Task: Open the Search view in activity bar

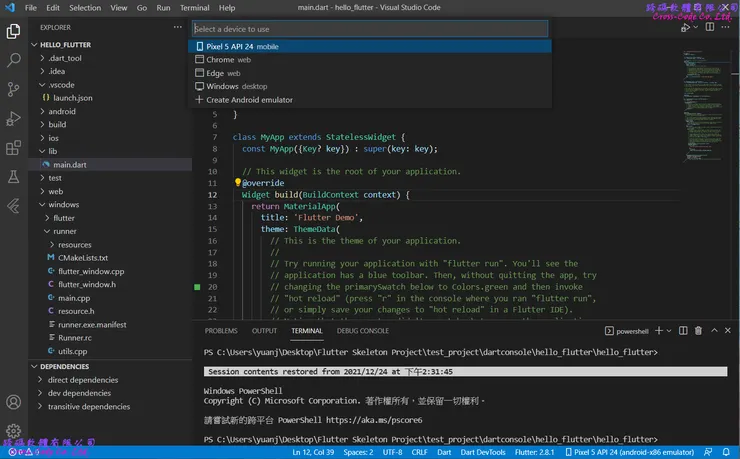Action: coord(14,60)
